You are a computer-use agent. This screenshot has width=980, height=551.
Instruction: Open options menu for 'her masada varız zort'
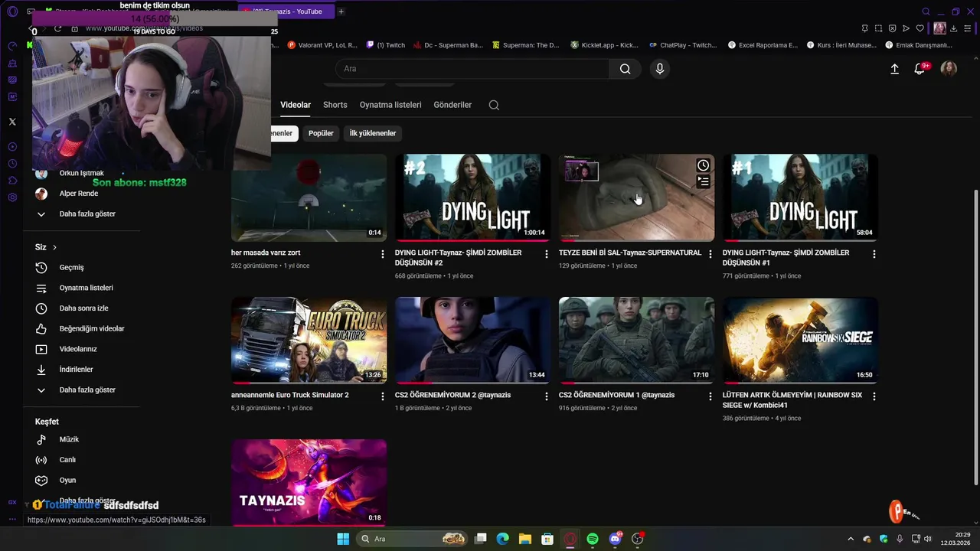click(x=383, y=254)
